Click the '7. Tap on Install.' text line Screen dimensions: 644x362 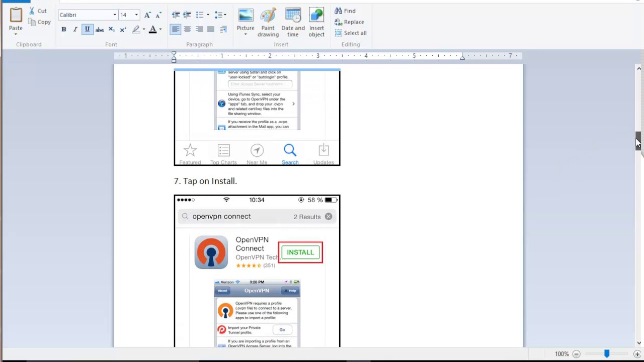coord(205,181)
